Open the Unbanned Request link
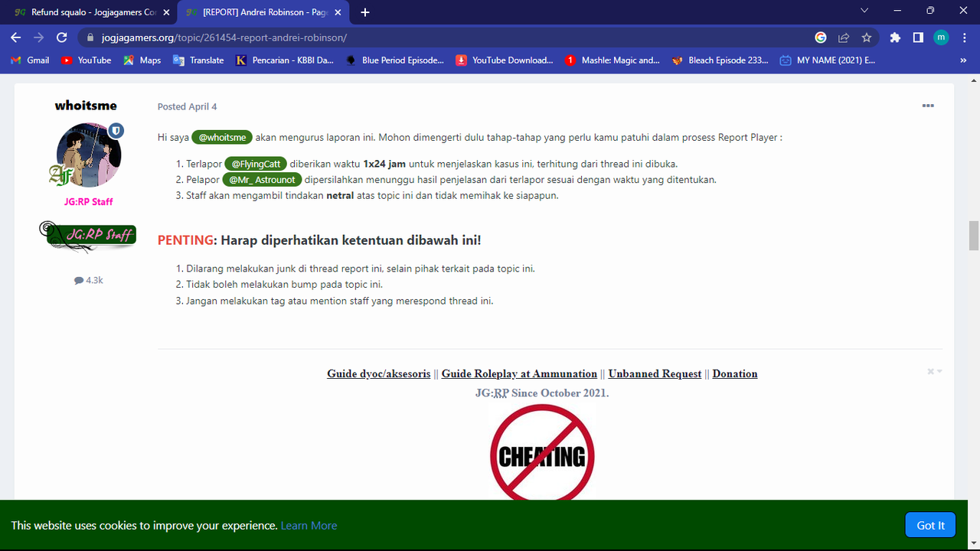980x551 pixels. pos(655,373)
